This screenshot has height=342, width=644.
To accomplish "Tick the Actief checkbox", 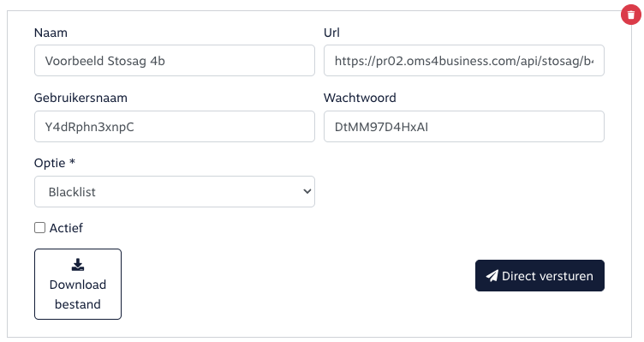I will [x=40, y=228].
